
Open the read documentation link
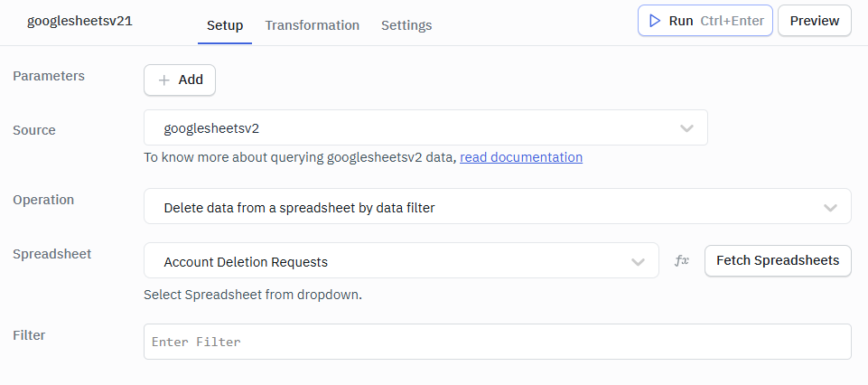521,157
